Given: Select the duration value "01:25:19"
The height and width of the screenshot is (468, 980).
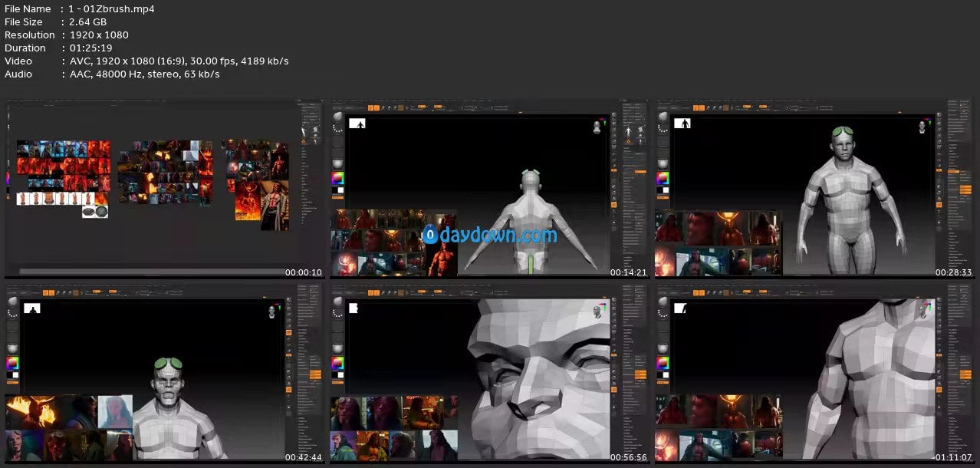Looking at the screenshot, I should tap(90, 48).
